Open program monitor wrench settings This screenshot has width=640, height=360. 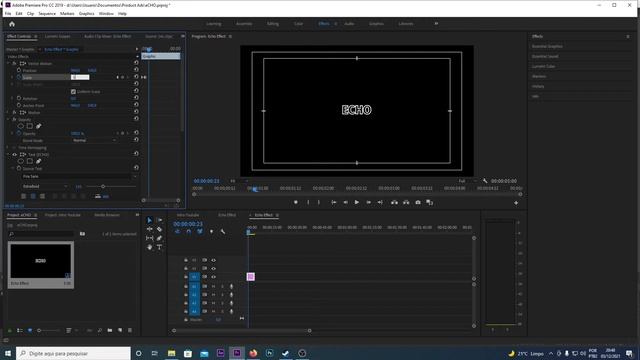point(485,181)
